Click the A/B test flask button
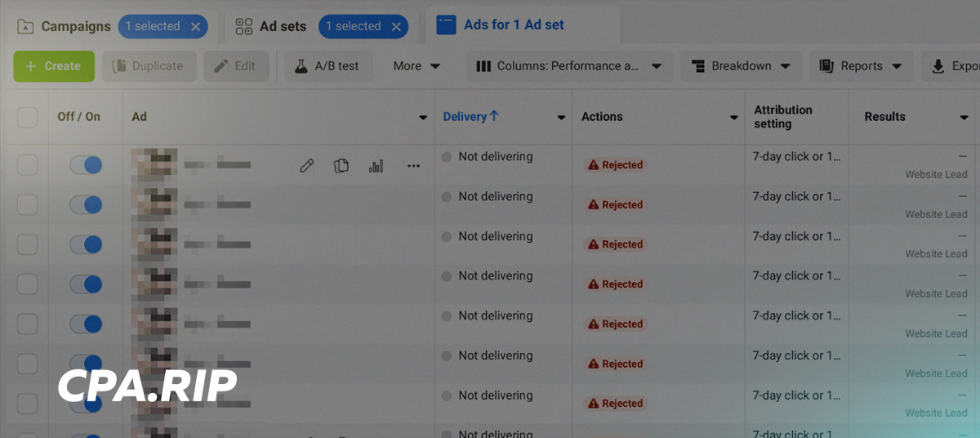 [327, 66]
